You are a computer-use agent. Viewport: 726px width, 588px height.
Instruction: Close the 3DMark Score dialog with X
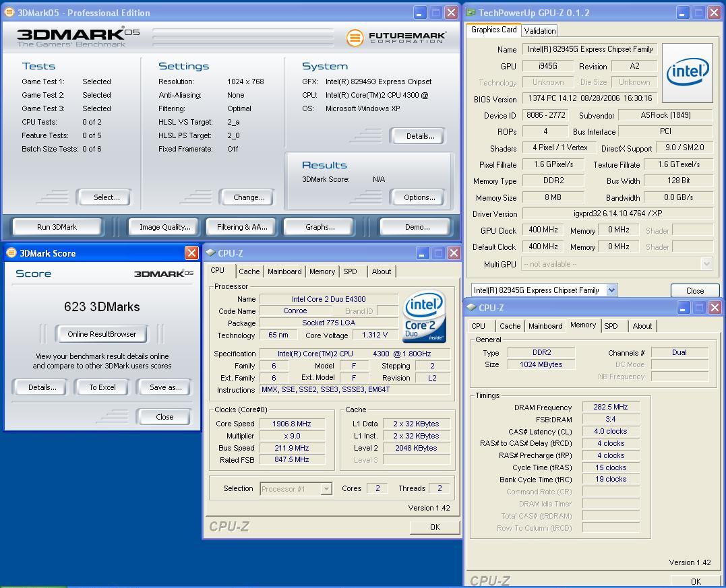click(191, 253)
